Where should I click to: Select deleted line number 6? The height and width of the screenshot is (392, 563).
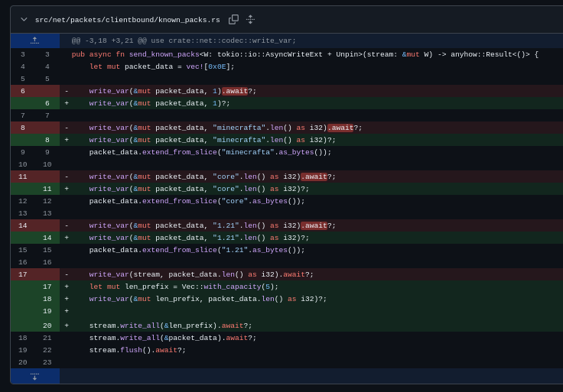point(23,91)
